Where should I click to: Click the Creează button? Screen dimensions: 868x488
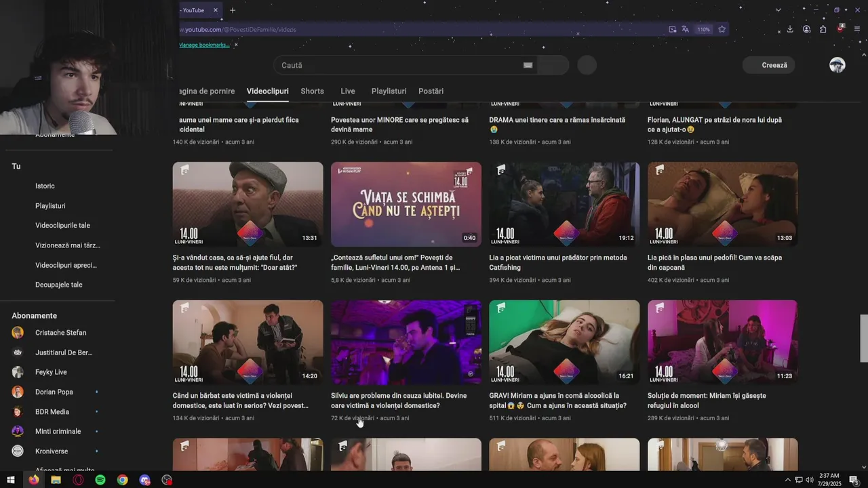point(768,65)
